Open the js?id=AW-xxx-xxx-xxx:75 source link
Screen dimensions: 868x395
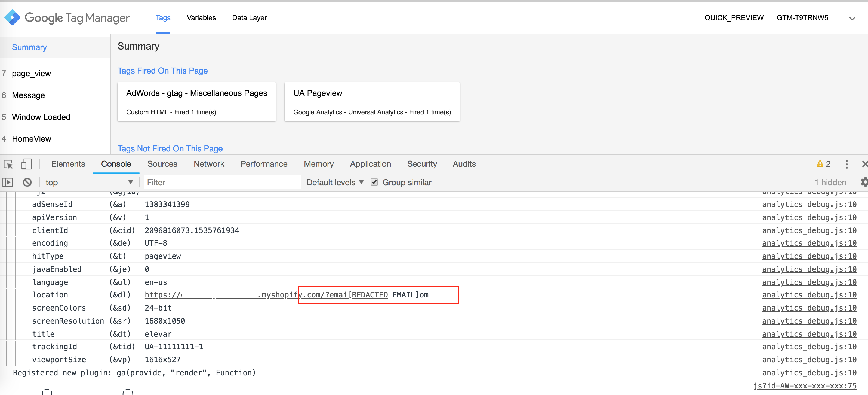805,386
